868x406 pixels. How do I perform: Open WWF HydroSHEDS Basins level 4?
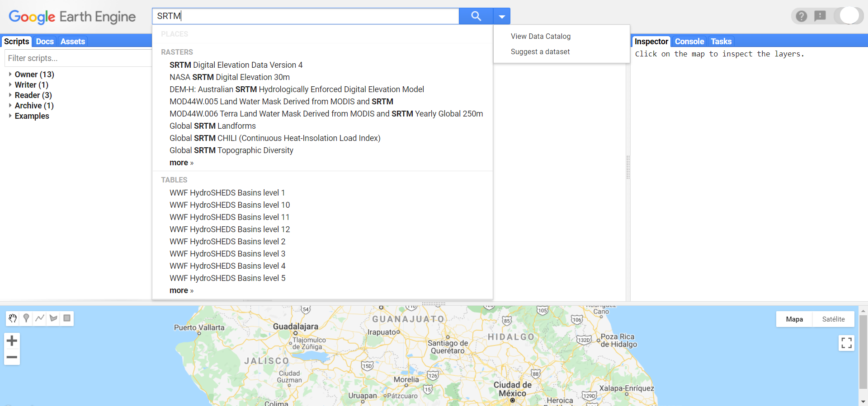click(x=227, y=266)
